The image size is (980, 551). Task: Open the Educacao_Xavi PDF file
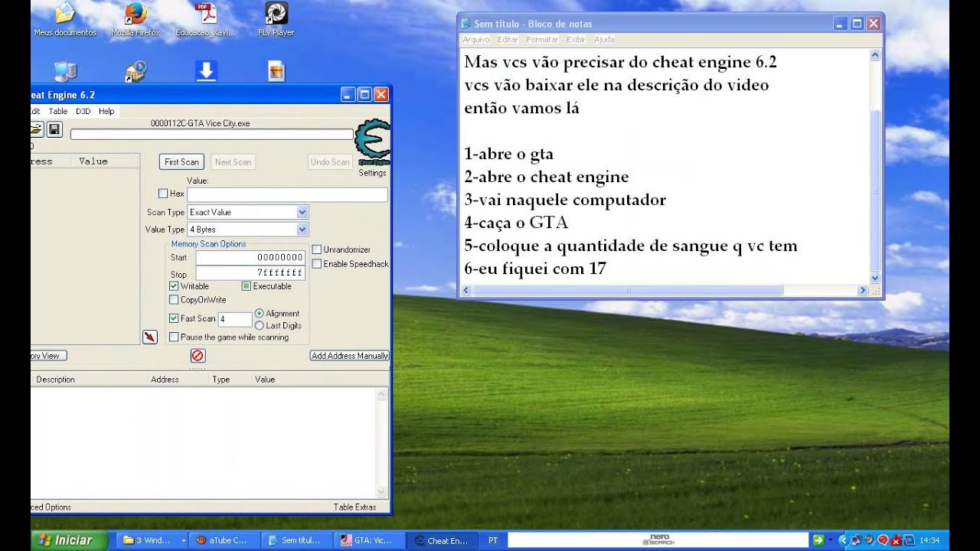tap(206, 19)
